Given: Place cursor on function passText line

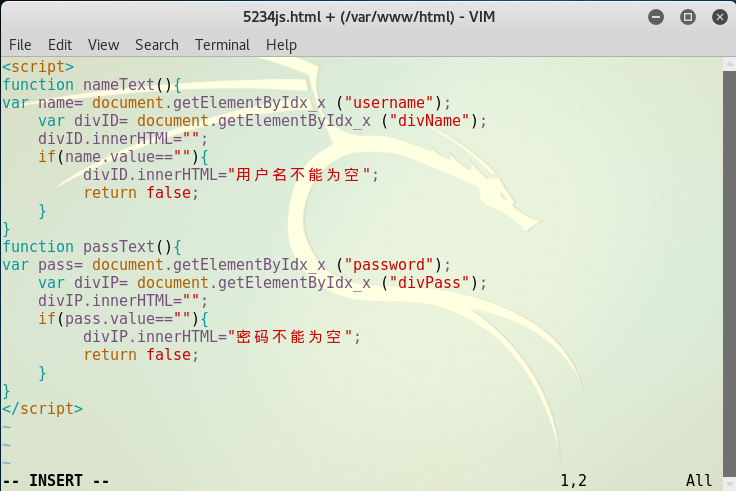Looking at the screenshot, I should [x=92, y=247].
